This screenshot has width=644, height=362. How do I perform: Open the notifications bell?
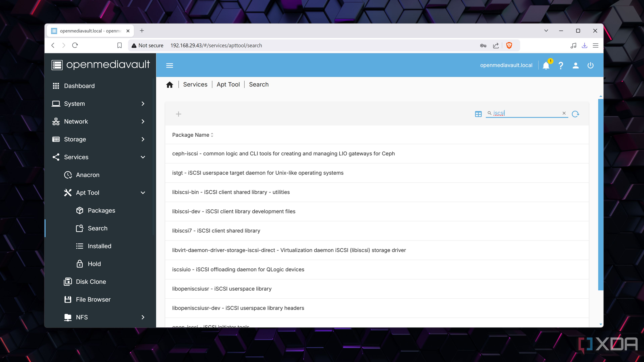point(546,66)
